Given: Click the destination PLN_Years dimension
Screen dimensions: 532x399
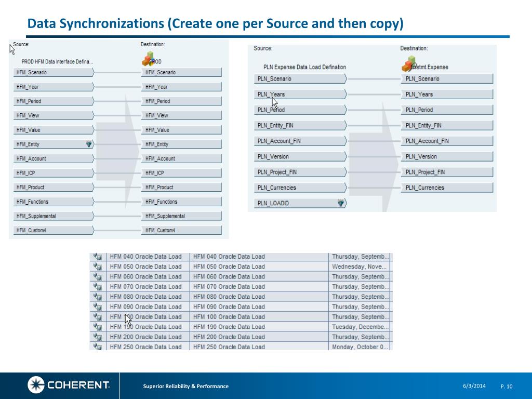Looking at the screenshot, I should pos(447,95).
